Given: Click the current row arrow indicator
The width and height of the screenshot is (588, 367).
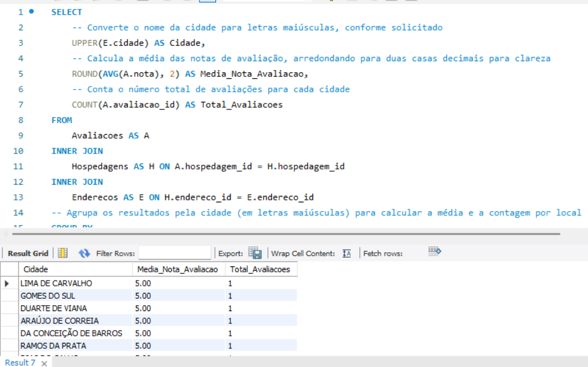Looking at the screenshot, I should pyautogui.click(x=6, y=283).
